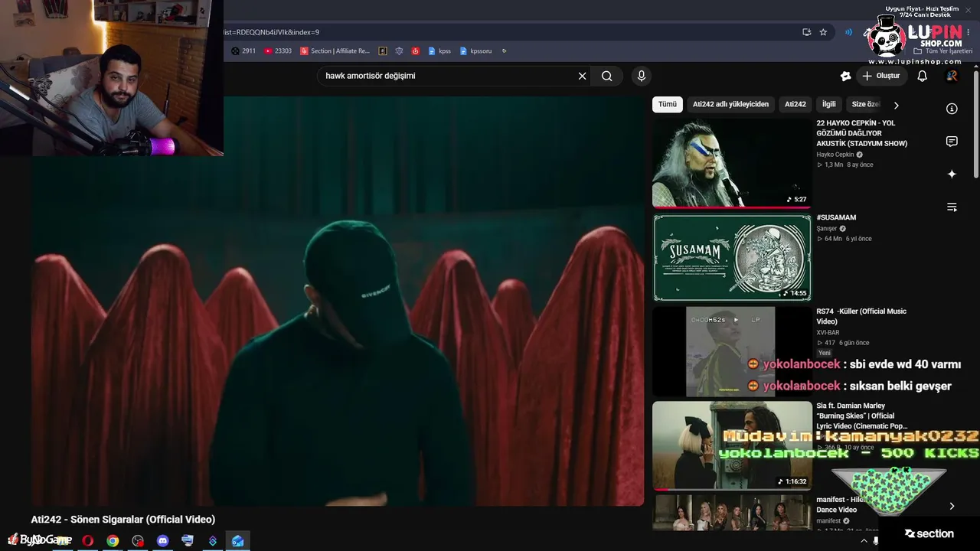Viewport: 980px width, 551px height.
Task: Open the Hayko Cepkin channel name
Action: 835,155
